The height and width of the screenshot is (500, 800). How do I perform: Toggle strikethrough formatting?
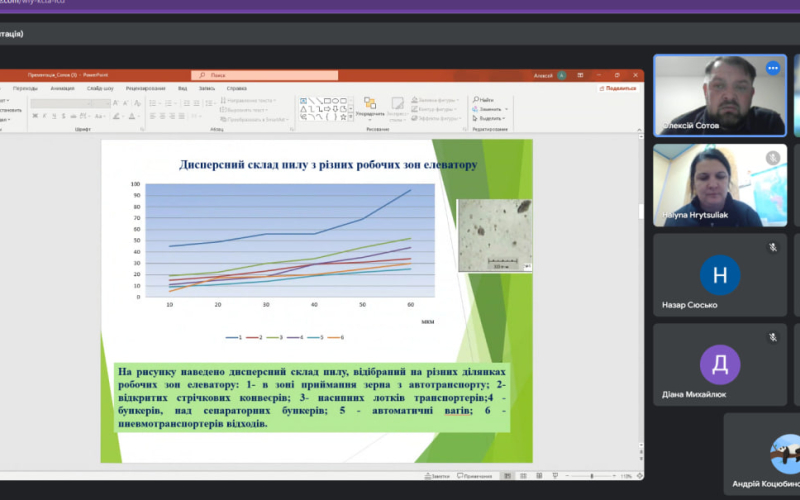73,116
